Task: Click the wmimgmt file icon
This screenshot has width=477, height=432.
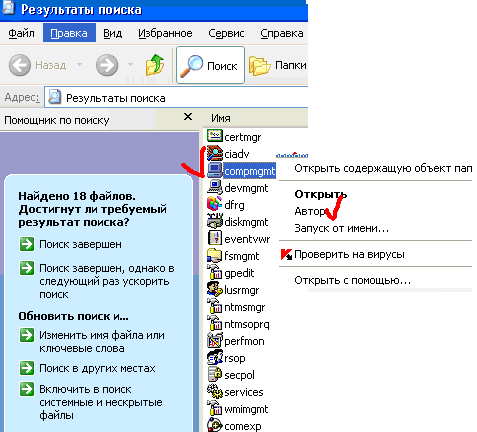Action: (215, 408)
